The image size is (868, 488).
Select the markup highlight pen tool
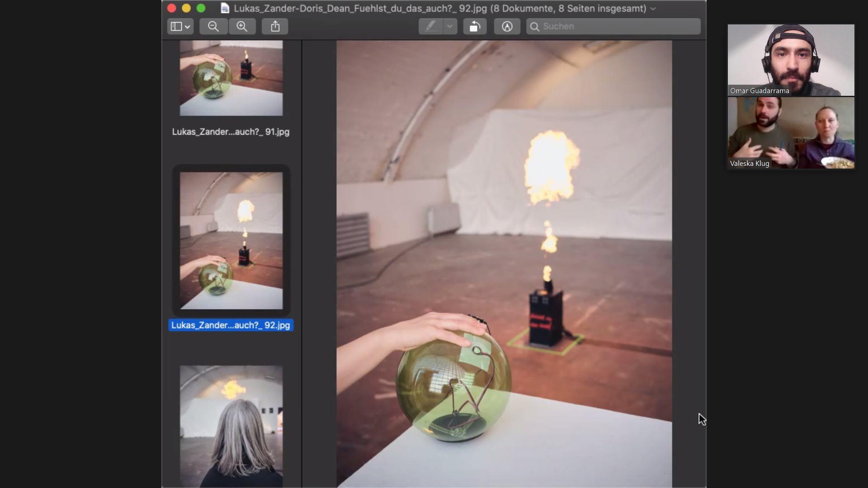[430, 27]
